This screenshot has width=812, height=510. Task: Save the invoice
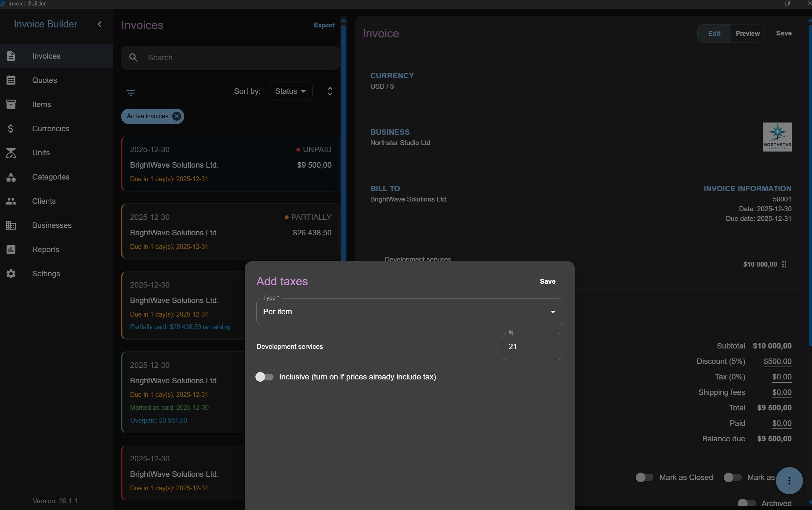coord(784,33)
